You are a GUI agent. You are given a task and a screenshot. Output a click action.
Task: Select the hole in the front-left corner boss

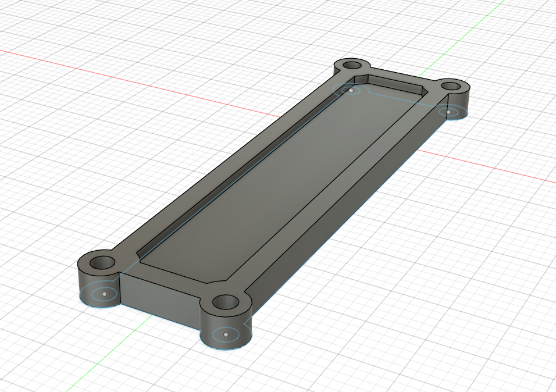(102, 263)
